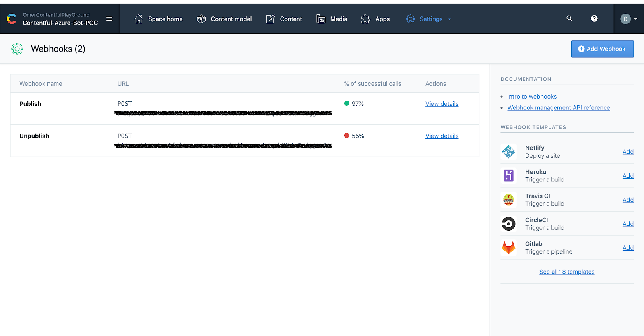Viewport: 644px width, 336px height.
Task: Click the Gitlab template logo
Action: tap(509, 247)
